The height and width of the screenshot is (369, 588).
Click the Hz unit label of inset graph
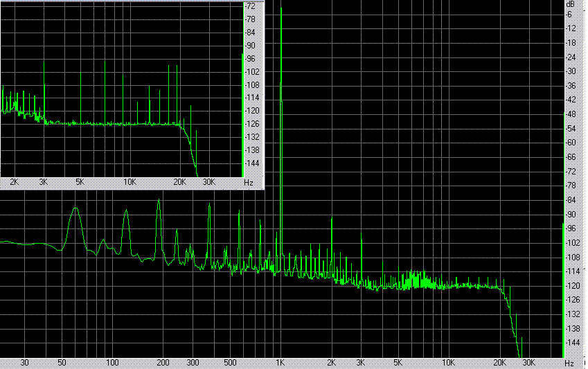pyautogui.click(x=248, y=183)
